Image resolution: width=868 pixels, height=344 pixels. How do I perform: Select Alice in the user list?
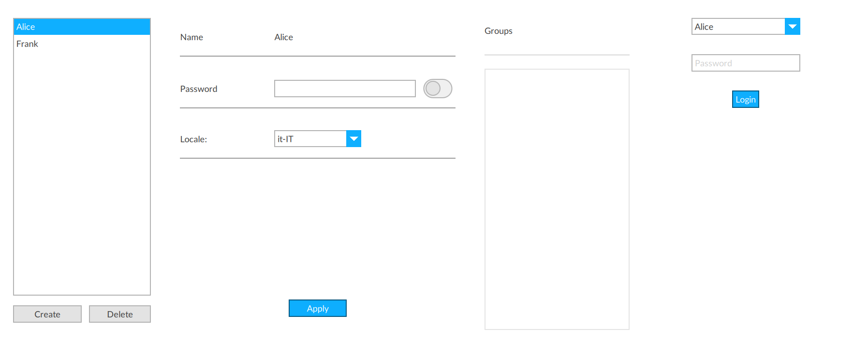pyautogui.click(x=81, y=27)
